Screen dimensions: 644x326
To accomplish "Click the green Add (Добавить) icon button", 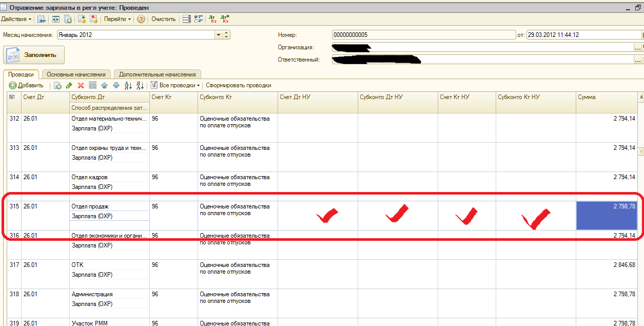I will tap(26, 85).
